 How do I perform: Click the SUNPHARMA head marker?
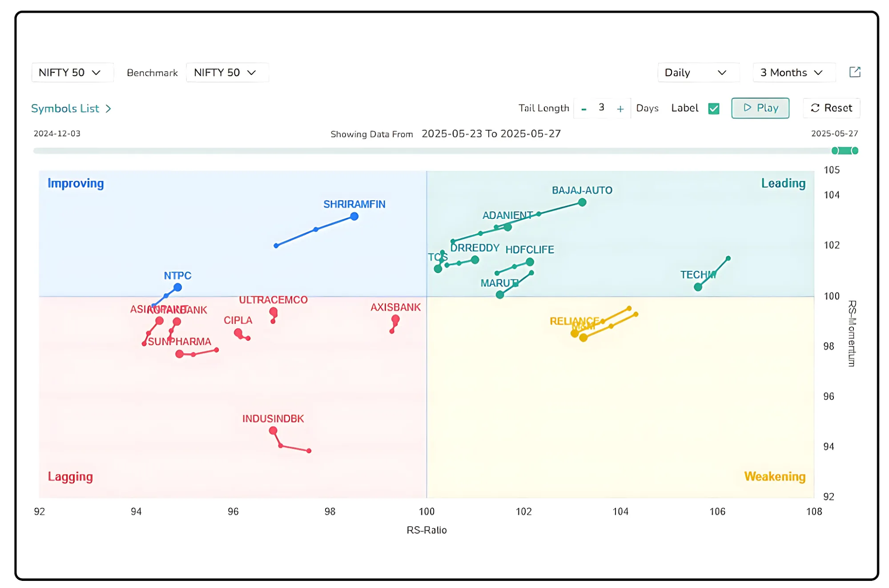(179, 354)
